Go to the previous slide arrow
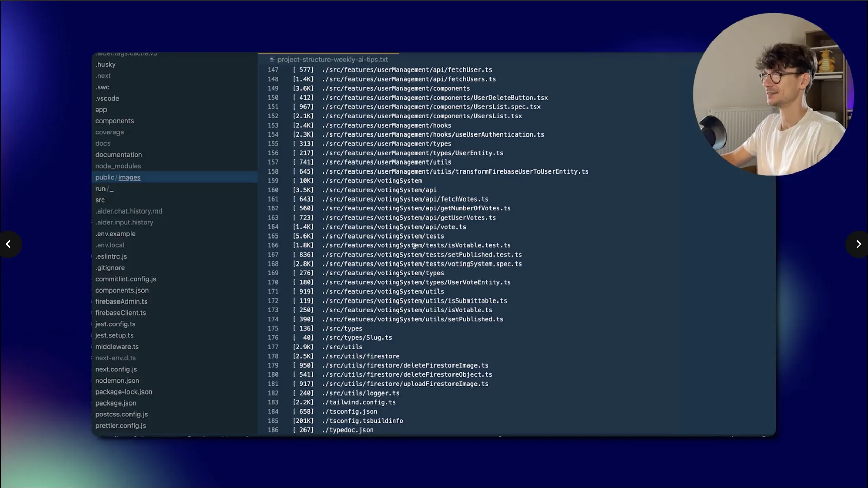The width and height of the screenshot is (868, 488). [x=9, y=244]
